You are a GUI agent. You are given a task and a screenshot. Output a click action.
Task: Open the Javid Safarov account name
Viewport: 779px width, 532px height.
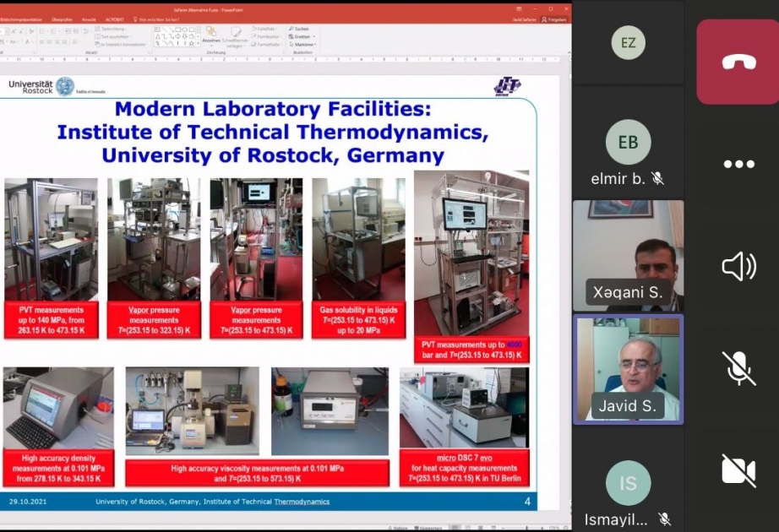[x=524, y=19]
